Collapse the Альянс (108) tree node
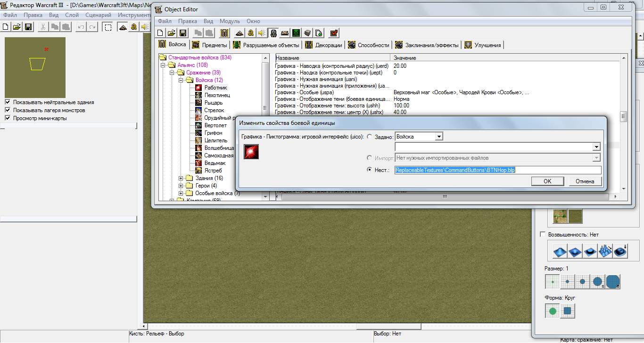This screenshot has width=644, height=343. [x=163, y=65]
